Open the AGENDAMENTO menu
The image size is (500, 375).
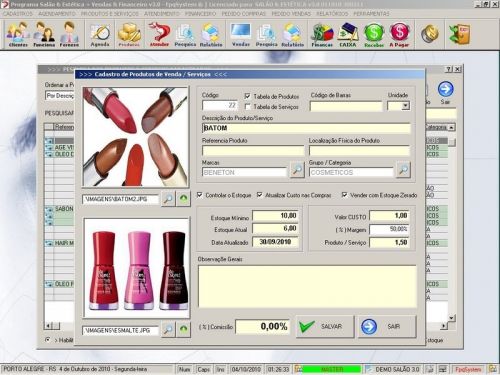pos(57,14)
